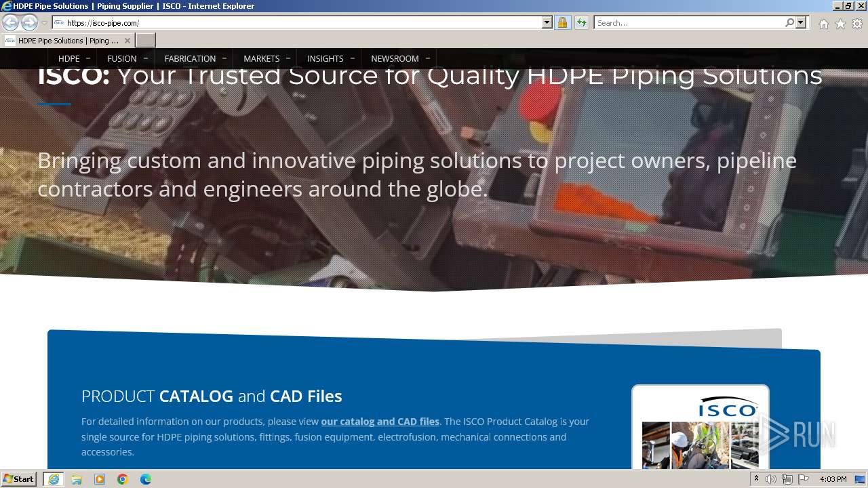Open the network tray icon
Viewport: 868px width, 488px height.
point(787,479)
